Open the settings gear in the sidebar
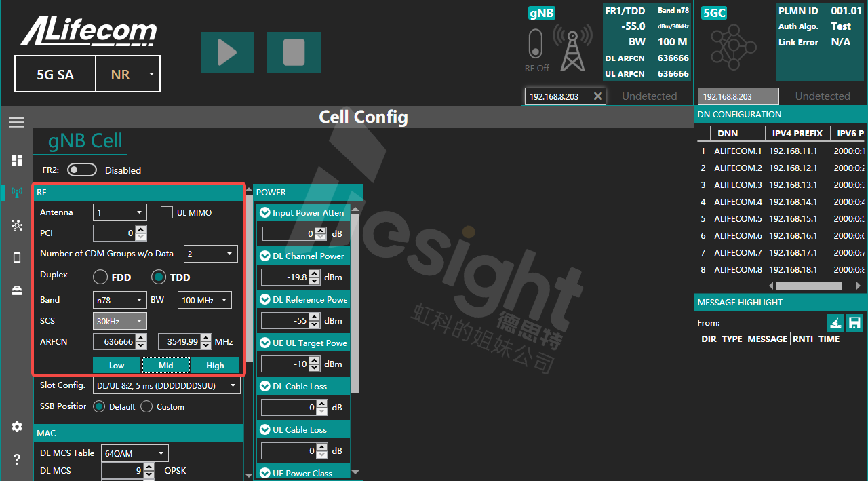Image resolution: width=868 pixels, height=481 pixels. (17, 427)
